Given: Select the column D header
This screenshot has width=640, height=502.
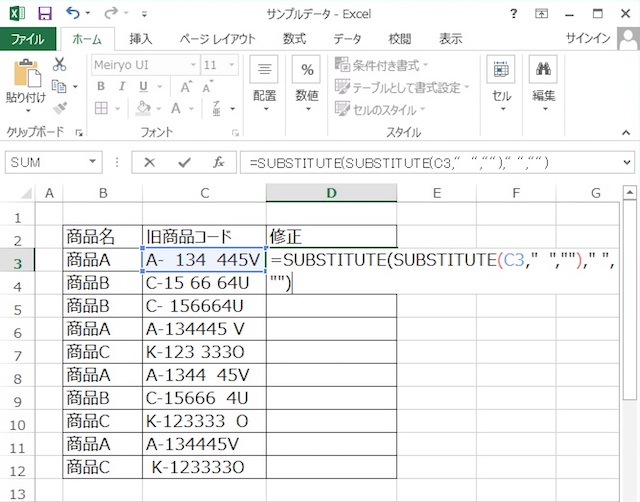Looking at the screenshot, I should point(331,193).
